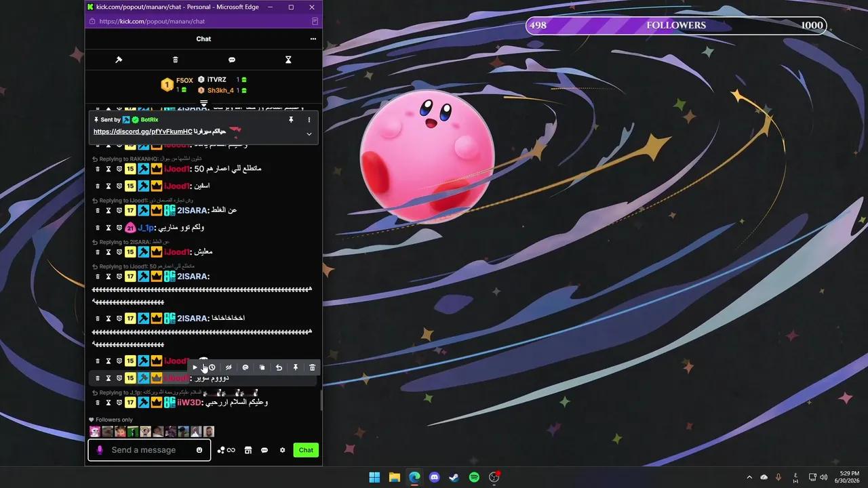This screenshot has width=868, height=488.
Task: Click the purple microphone icon in message box
Action: (100, 450)
